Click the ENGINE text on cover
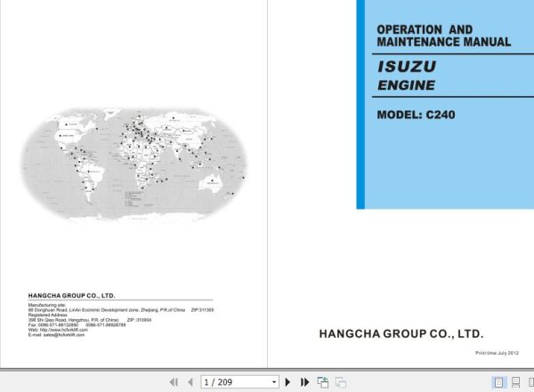 tap(407, 85)
